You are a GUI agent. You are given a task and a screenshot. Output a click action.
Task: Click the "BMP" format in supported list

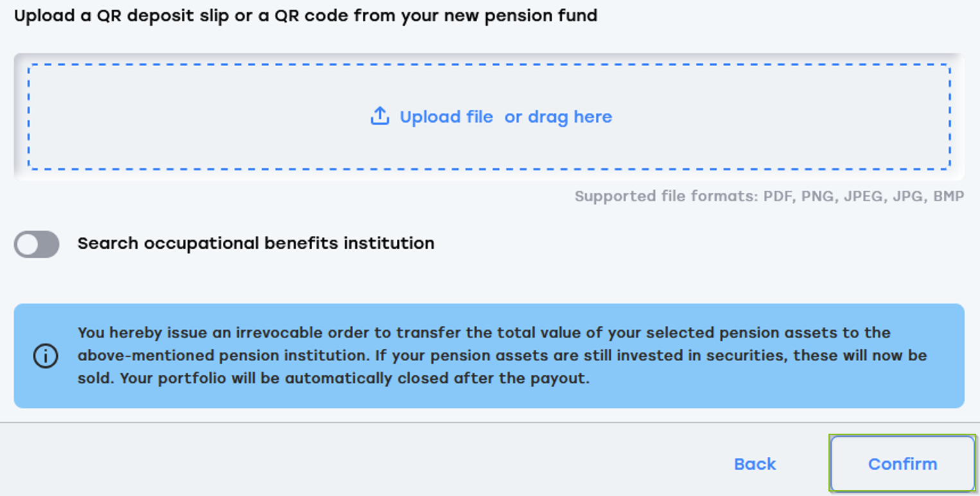[x=948, y=197]
